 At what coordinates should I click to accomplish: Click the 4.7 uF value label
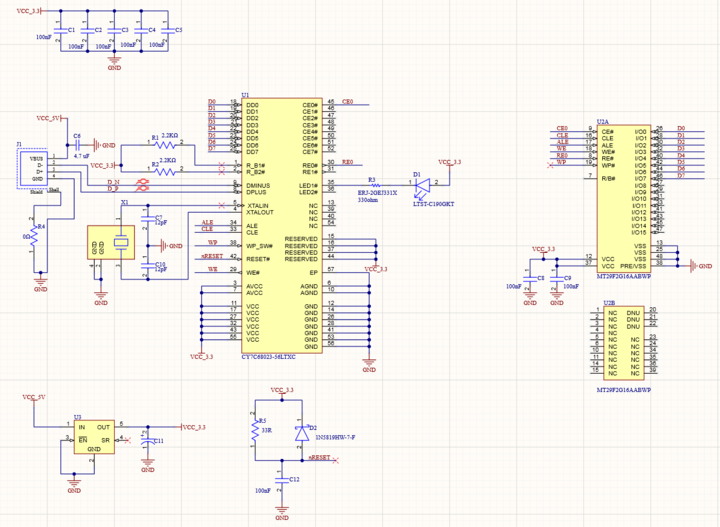tap(81, 156)
